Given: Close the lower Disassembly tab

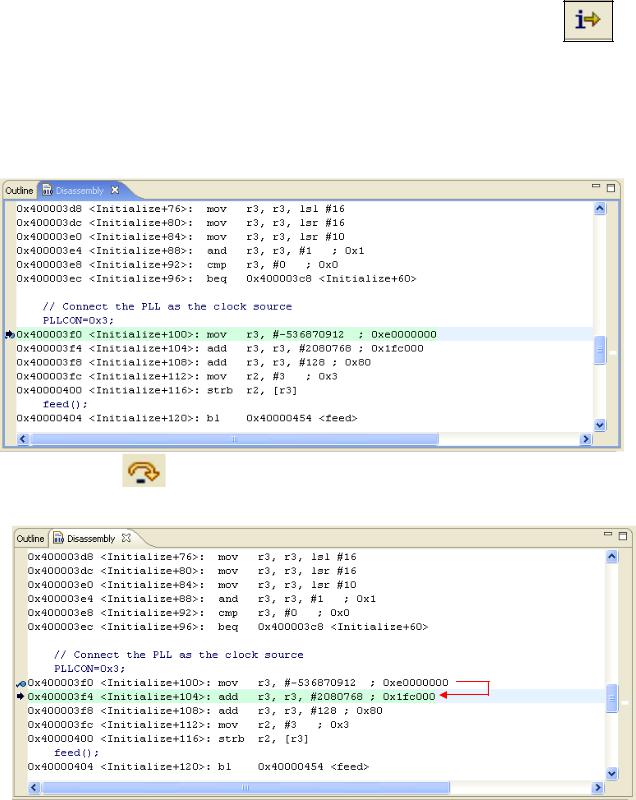Looking at the screenshot, I should point(126,538).
